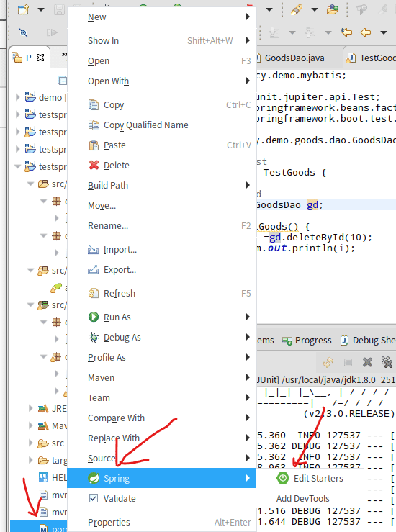Toggle the Validate checkbox
Viewport: 396px width, 532px height.
(94, 498)
